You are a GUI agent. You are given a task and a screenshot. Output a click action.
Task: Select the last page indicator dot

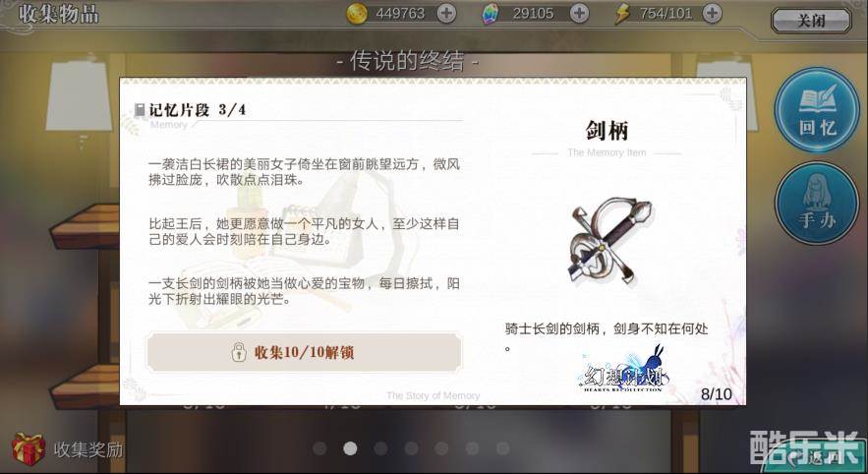click(502, 448)
